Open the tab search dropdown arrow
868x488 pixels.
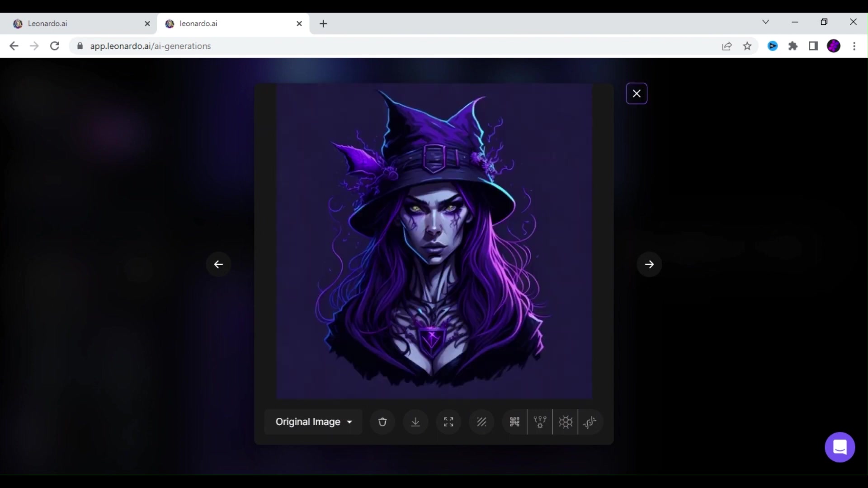pyautogui.click(x=765, y=22)
